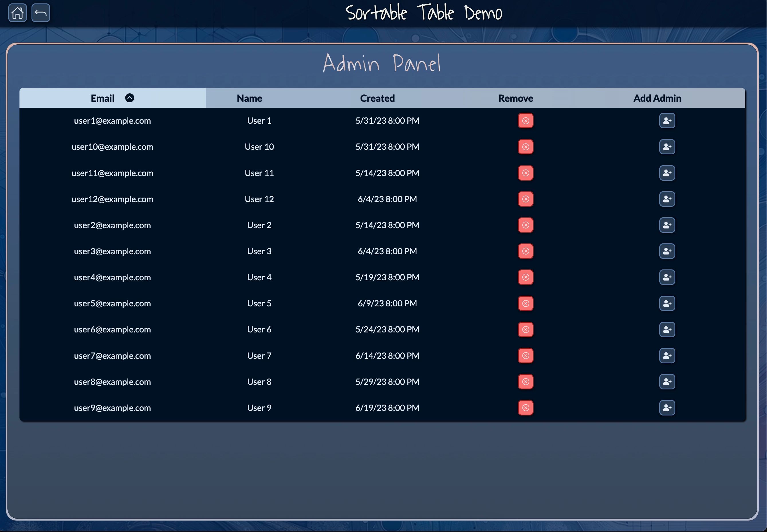Make User 3 an admin
Screen dimensions: 767x532
coord(667,251)
